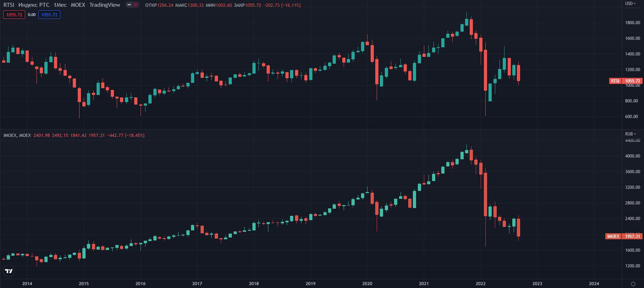Viewport: 644px width, 288px height.
Task: Click 2023 on the time axis
Action: (x=537, y=284)
